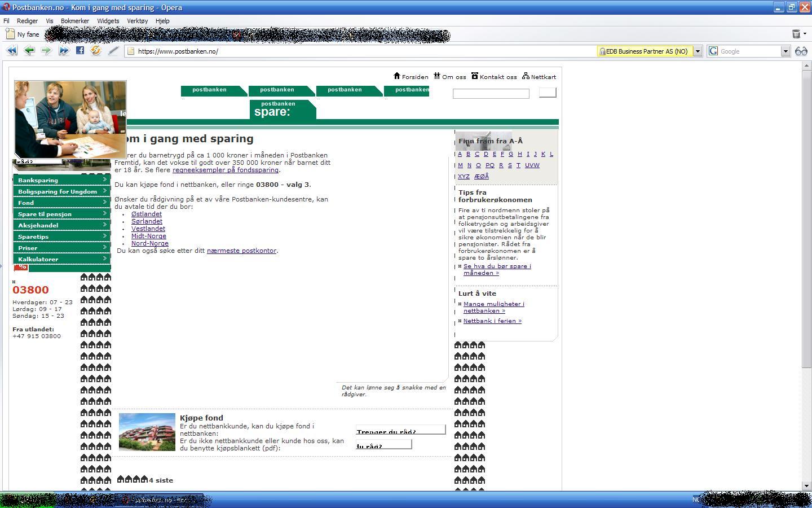Open the Østlandet region link
The image size is (812, 508).
click(147, 214)
